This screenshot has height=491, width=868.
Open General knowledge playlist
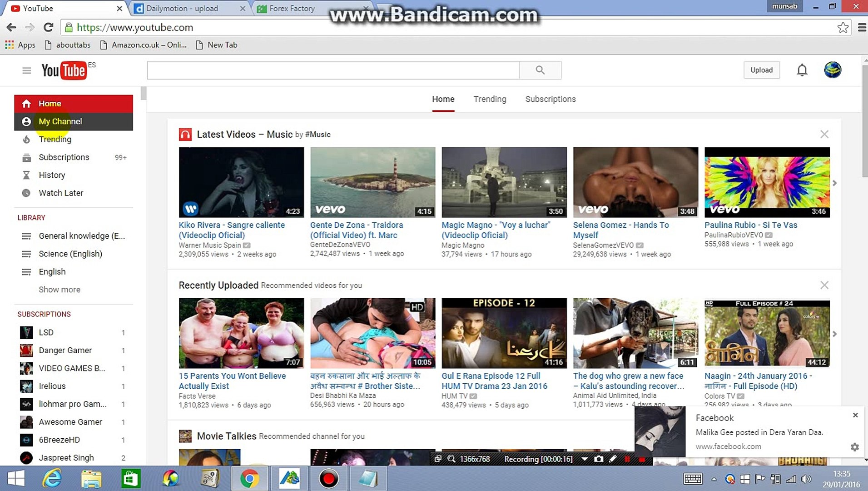[x=74, y=236]
